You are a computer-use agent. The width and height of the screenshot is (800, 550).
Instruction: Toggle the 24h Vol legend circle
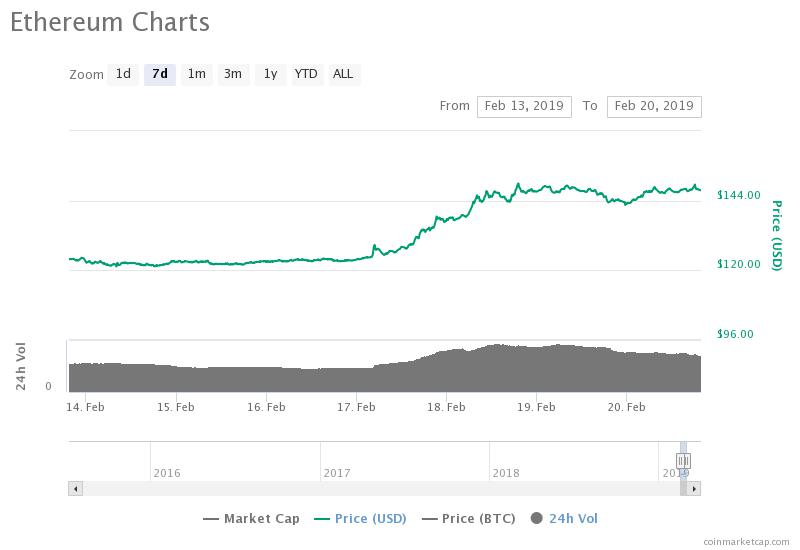point(536,518)
